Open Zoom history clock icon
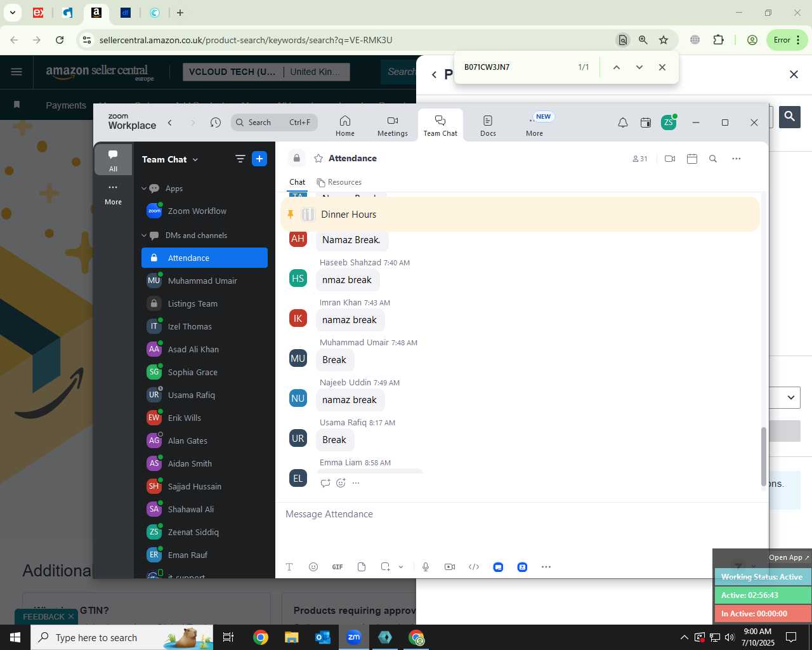 tap(216, 123)
